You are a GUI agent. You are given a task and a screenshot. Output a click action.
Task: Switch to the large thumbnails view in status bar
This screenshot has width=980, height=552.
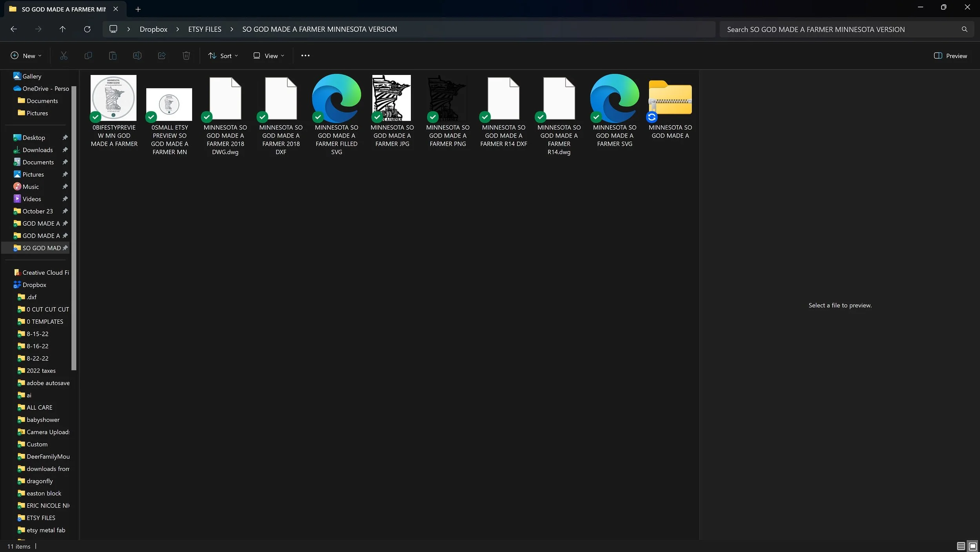pos(973,546)
